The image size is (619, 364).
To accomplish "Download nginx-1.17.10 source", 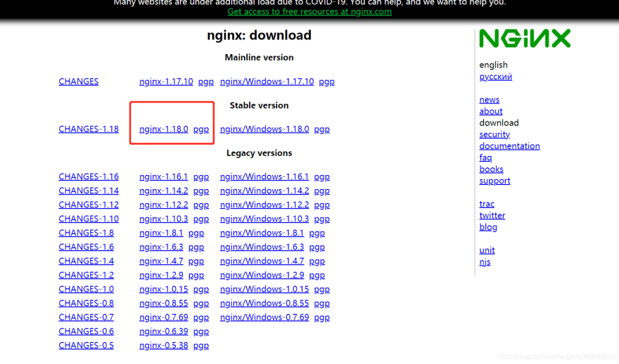I will [166, 82].
